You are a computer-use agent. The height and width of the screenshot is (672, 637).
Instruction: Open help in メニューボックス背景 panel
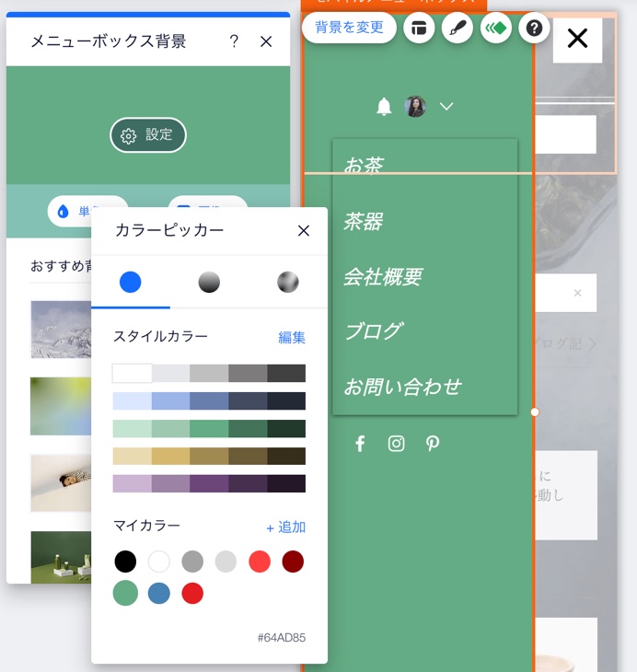pos(234,41)
